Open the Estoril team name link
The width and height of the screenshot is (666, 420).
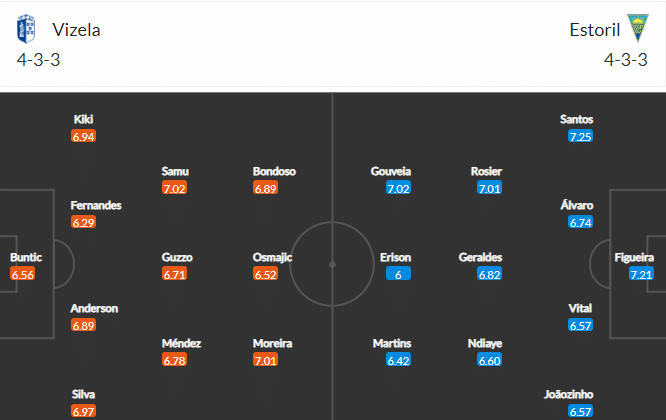[595, 30]
